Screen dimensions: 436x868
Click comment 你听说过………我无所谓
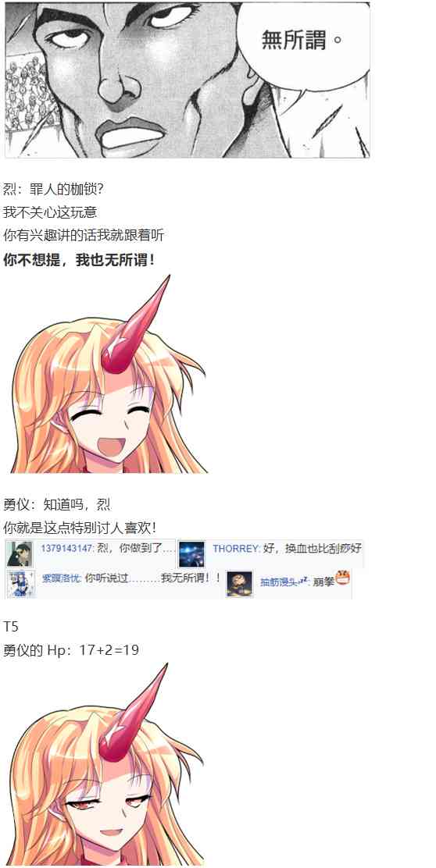coord(153,578)
